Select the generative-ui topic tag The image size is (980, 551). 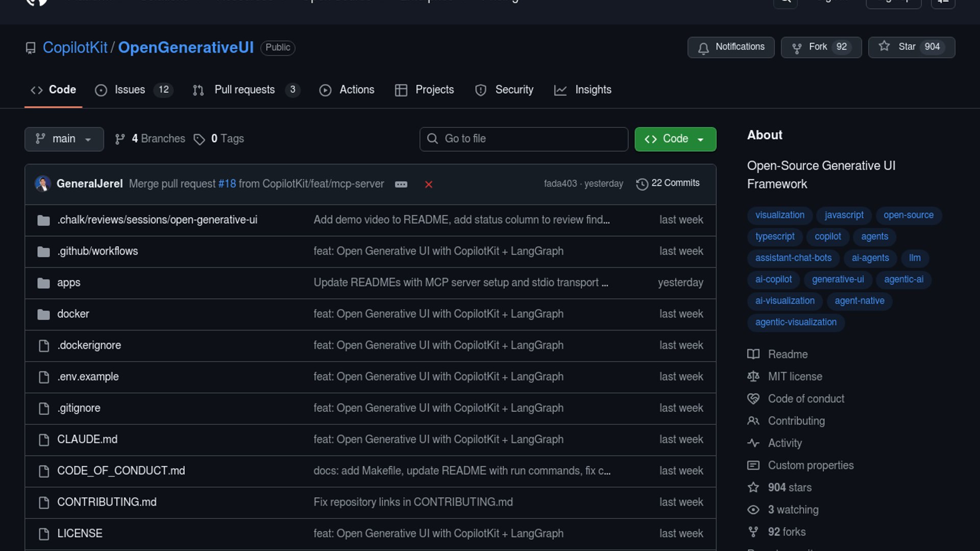838,280
